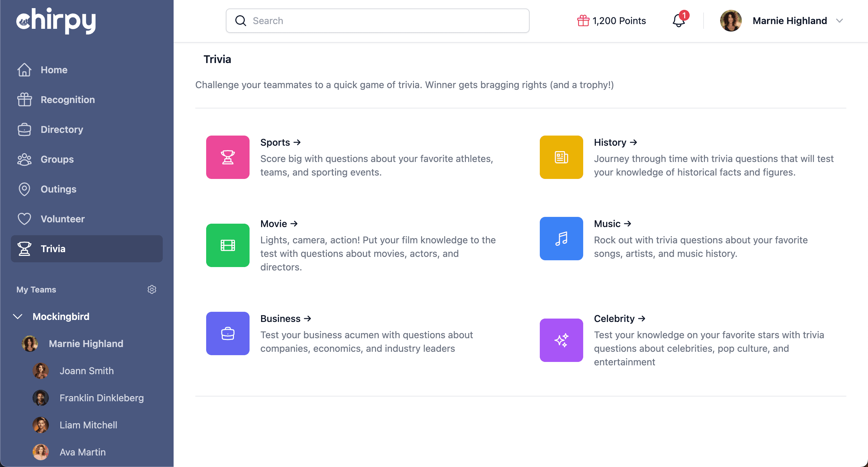868x467 pixels.
Task: Open My Teams settings gear
Action: tap(152, 289)
